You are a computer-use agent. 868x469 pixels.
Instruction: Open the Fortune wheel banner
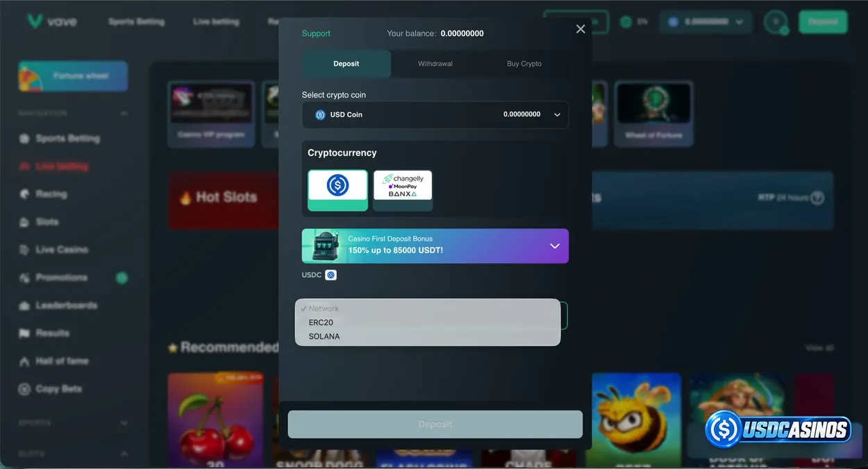pyautogui.click(x=73, y=76)
